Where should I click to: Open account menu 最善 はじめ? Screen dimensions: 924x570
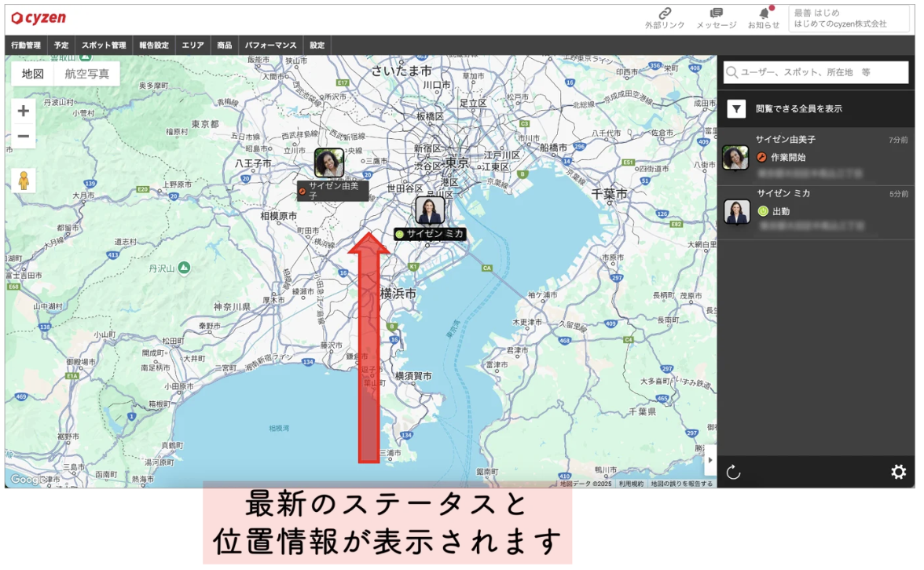(x=849, y=18)
